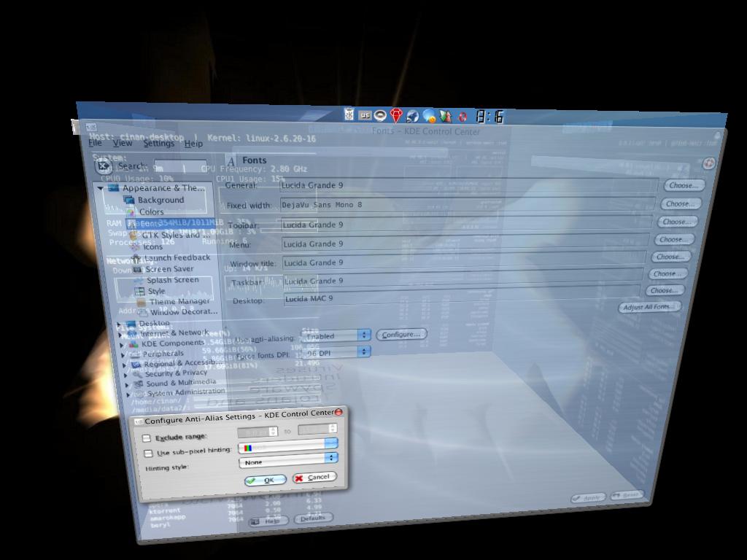The width and height of the screenshot is (747, 560).
Task: Collapse the Appearance & Themes tree group
Action: tap(100, 188)
